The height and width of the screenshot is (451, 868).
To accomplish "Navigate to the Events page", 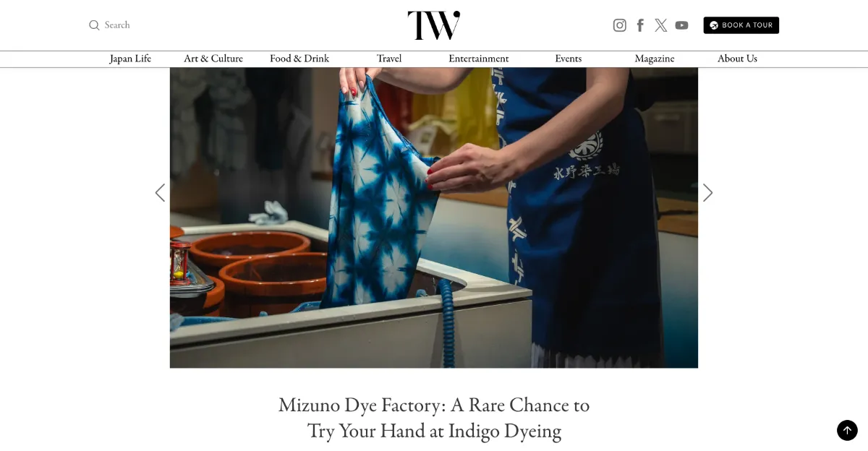I will (569, 59).
